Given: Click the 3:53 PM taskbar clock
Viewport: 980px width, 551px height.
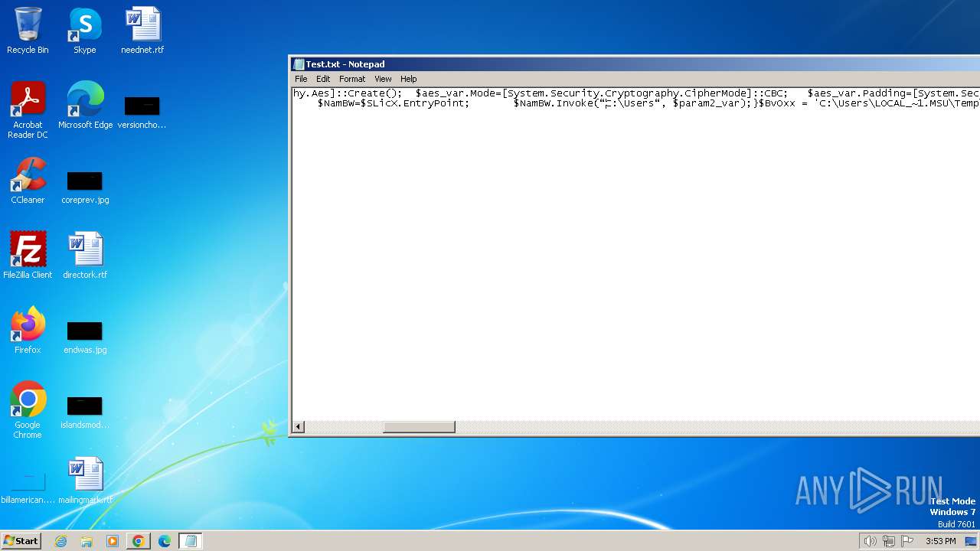Looking at the screenshot, I should coord(940,541).
